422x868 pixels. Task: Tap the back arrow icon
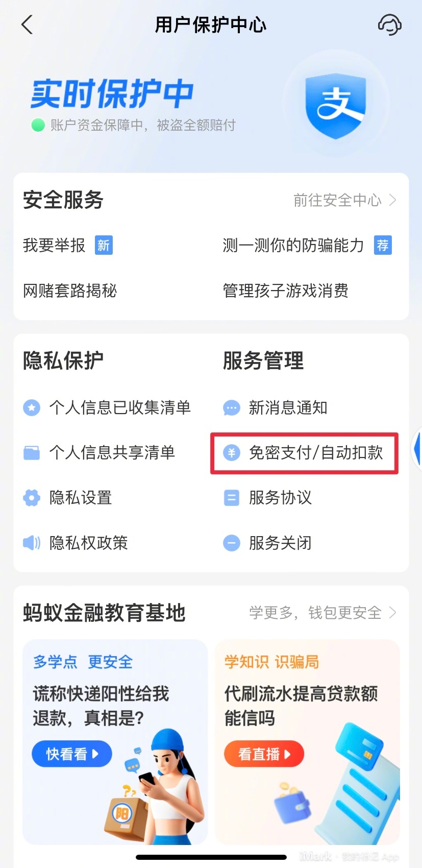(x=28, y=25)
